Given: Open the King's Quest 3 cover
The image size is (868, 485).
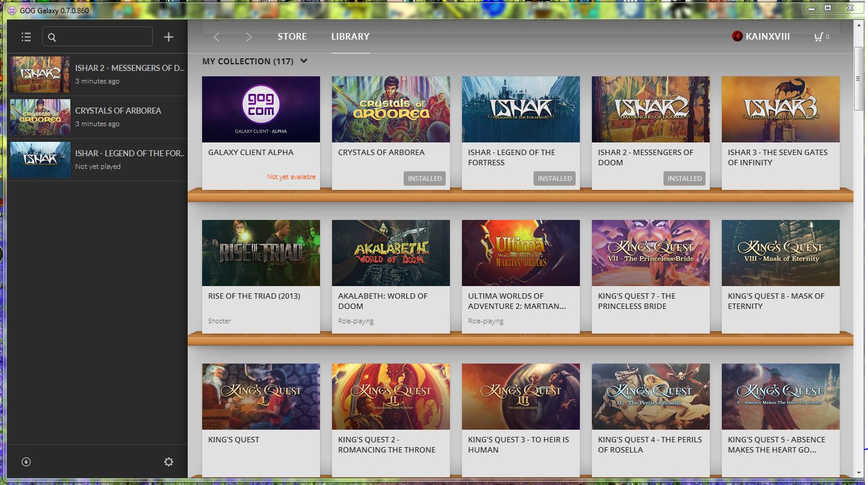Looking at the screenshot, I should pos(521,397).
